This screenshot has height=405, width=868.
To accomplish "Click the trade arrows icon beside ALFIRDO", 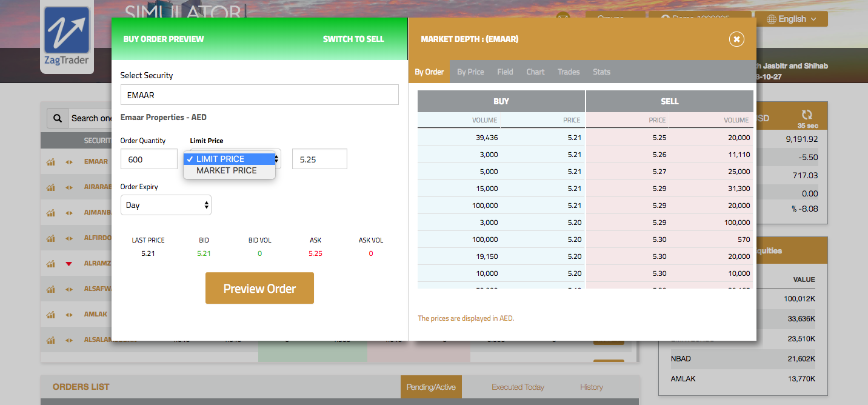I will coord(69,238).
